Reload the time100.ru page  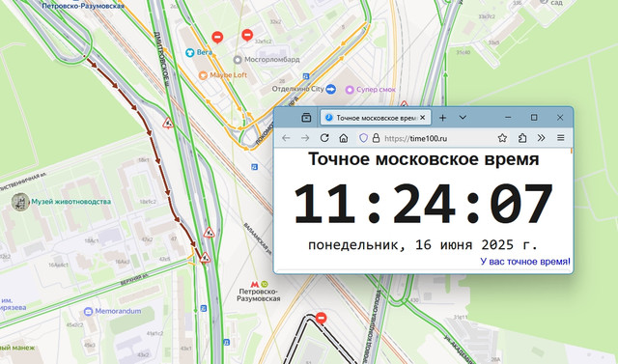(x=324, y=137)
